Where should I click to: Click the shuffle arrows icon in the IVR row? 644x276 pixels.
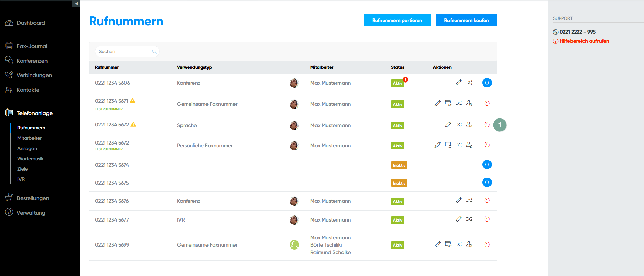[469, 219]
